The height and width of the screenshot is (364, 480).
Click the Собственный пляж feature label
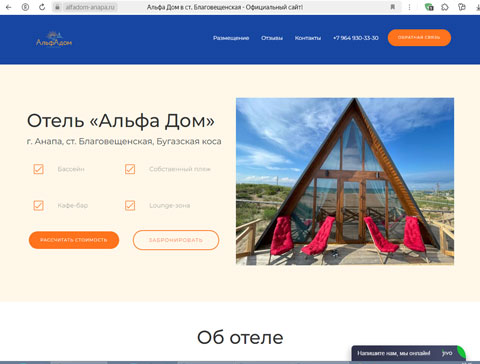pos(180,169)
